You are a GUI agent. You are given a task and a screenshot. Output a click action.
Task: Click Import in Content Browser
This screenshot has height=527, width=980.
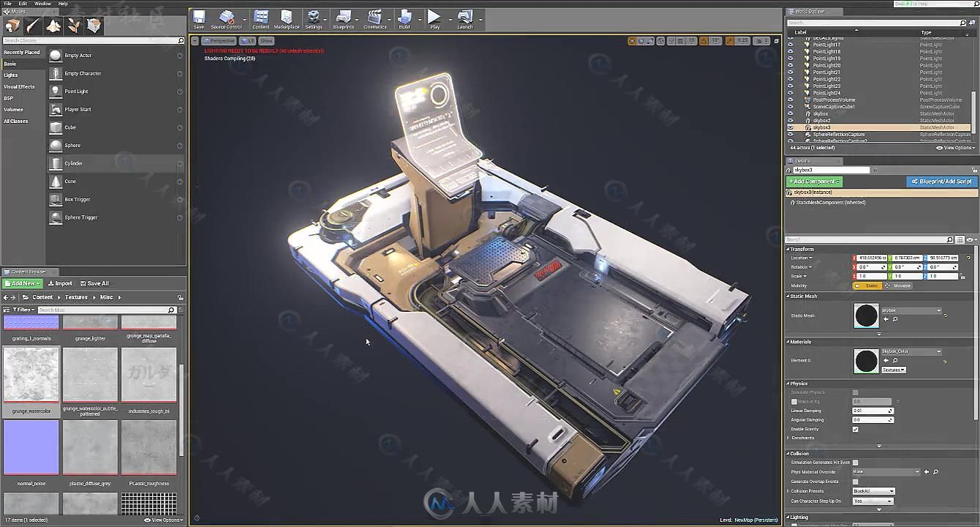pyautogui.click(x=60, y=283)
